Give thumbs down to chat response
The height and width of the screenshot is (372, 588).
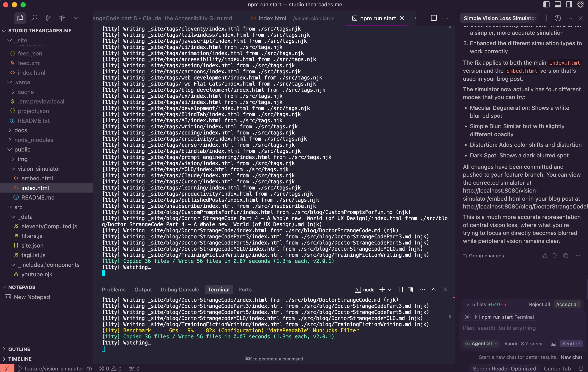[x=555, y=256]
